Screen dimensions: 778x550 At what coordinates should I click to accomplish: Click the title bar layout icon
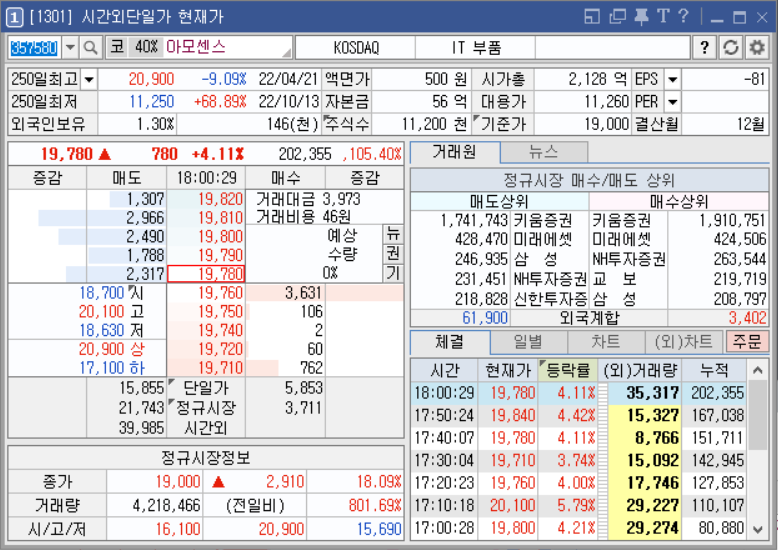[592, 17]
